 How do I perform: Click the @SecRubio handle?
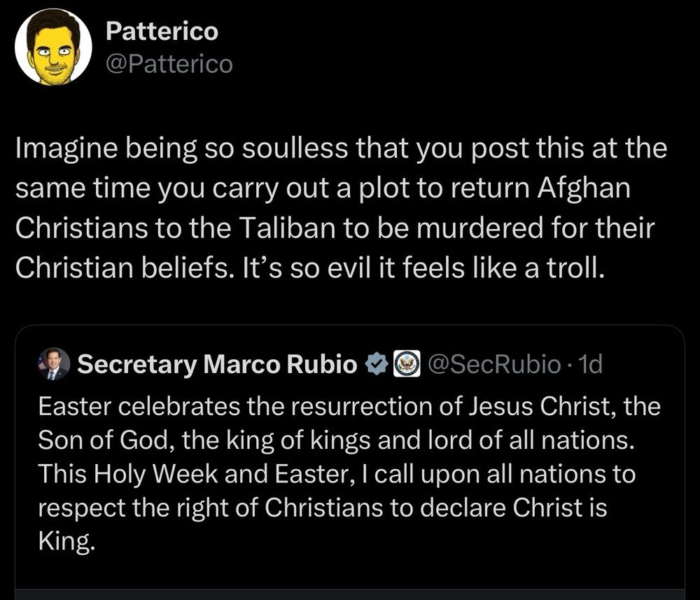493,364
